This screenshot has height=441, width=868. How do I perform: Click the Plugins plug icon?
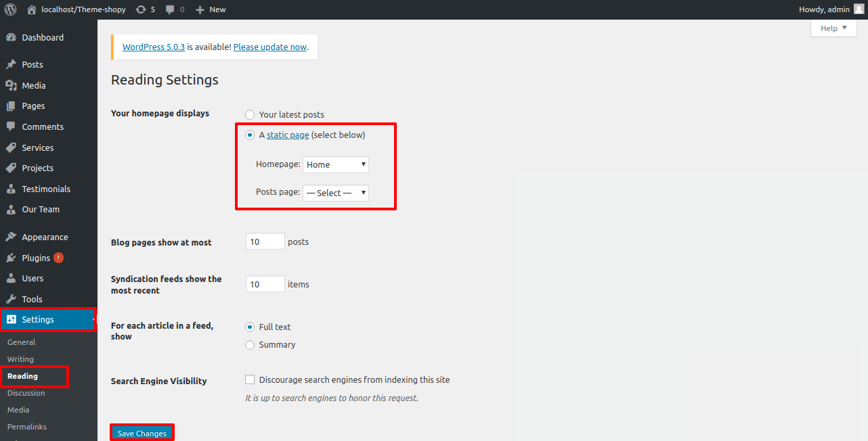tap(11, 258)
